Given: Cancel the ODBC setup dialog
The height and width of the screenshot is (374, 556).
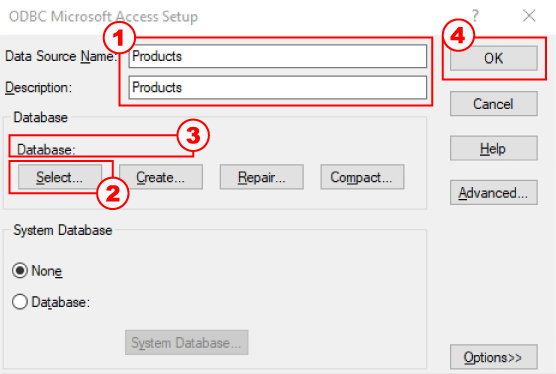Looking at the screenshot, I should [x=494, y=104].
